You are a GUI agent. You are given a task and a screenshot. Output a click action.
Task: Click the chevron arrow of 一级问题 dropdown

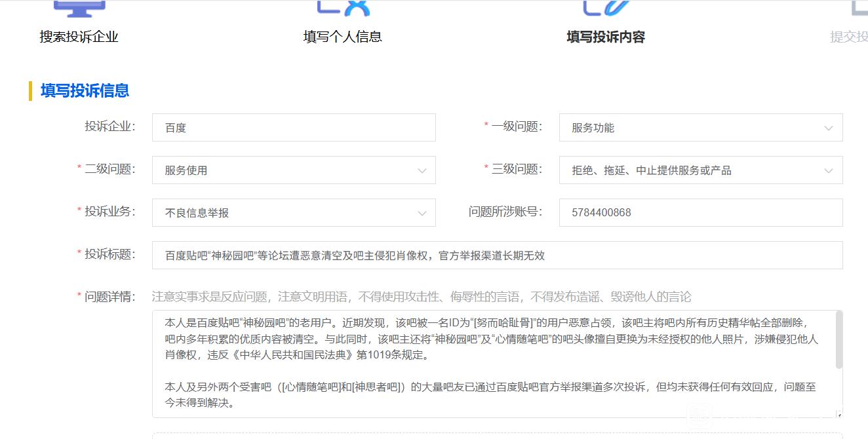coord(829,128)
